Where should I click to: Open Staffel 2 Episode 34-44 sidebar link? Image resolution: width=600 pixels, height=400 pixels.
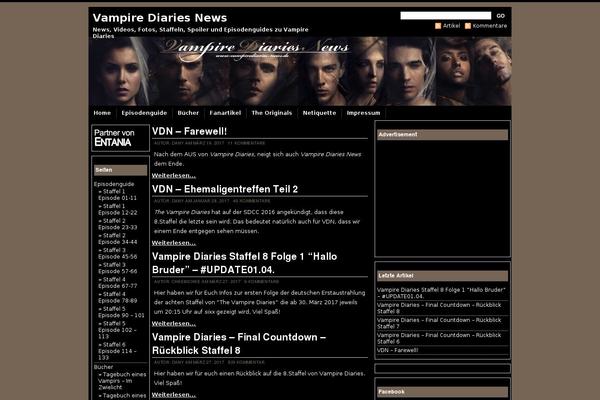pos(117,239)
